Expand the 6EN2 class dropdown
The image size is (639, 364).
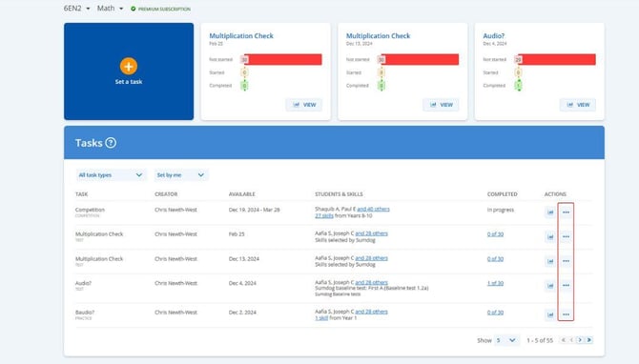76,9
